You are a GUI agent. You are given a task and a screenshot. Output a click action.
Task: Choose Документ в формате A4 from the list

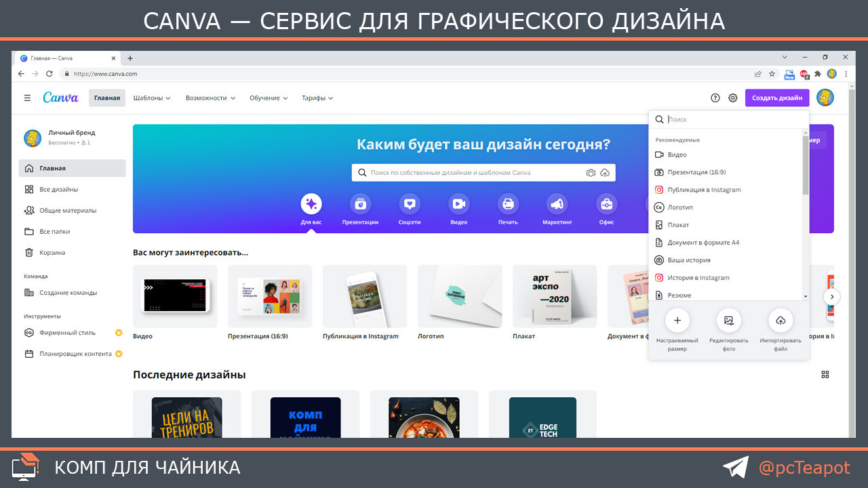pos(726,243)
